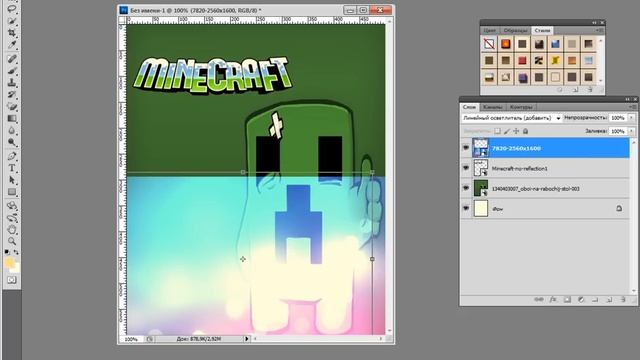
Task: Select the Gradient tool
Action: (x=12, y=119)
